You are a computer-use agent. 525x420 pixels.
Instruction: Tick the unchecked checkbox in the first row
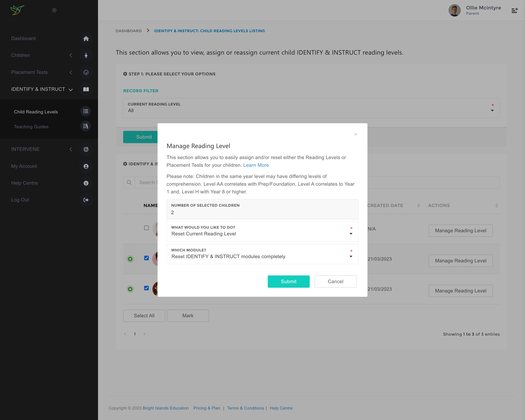point(146,228)
